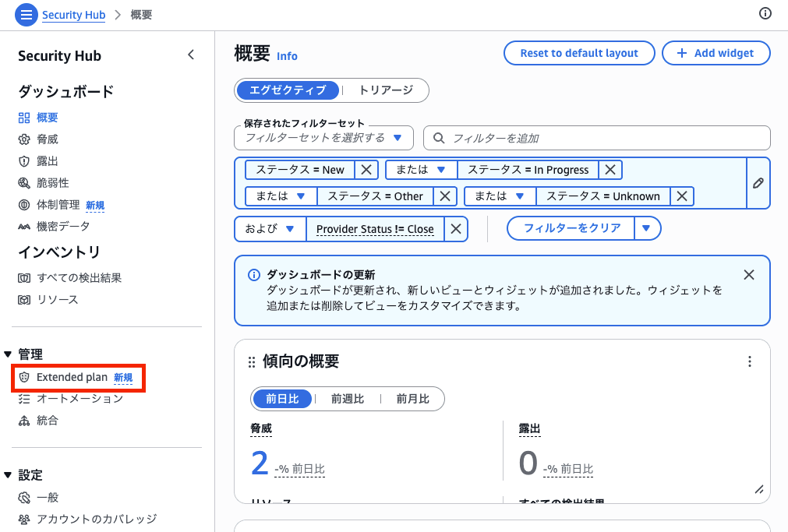Image resolution: width=788 pixels, height=532 pixels.
Task: Switch to the トリアージ view
Action: coord(387,90)
